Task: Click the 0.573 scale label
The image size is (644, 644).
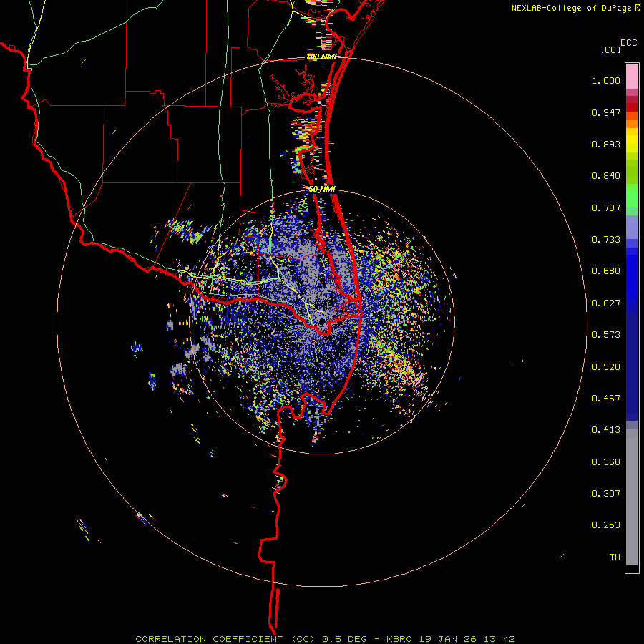Action: pos(606,335)
